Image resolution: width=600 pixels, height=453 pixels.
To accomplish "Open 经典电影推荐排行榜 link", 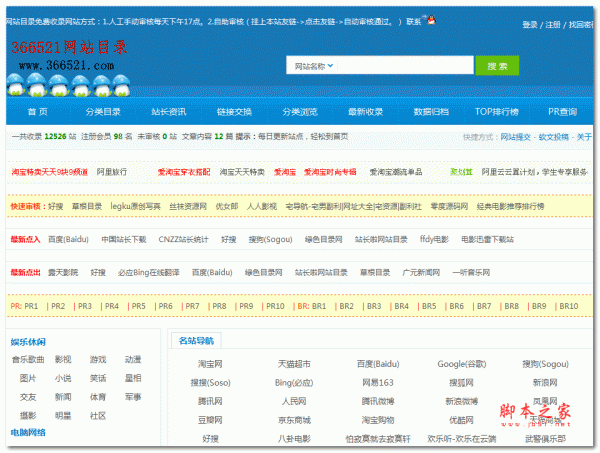I will pyautogui.click(x=510, y=206).
